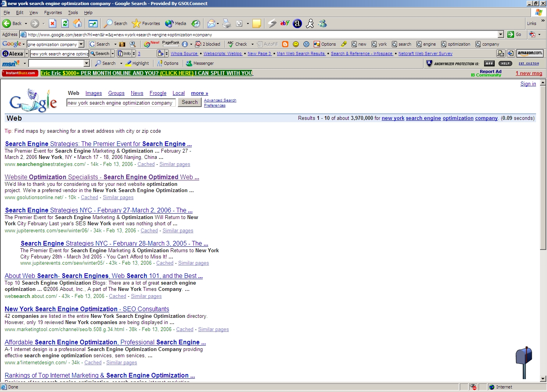Expand the MSN toolbar search box dropdown
The image size is (547, 392).
[x=87, y=63]
